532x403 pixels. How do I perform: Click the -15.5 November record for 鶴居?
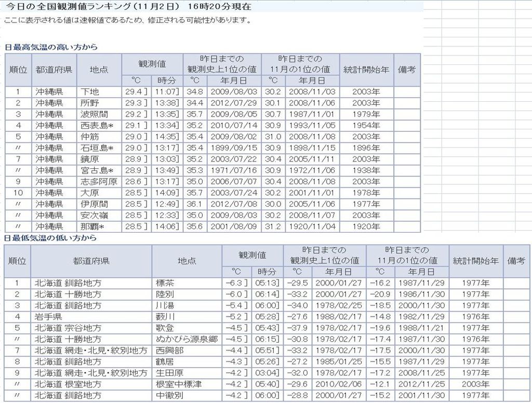pos(380,361)
